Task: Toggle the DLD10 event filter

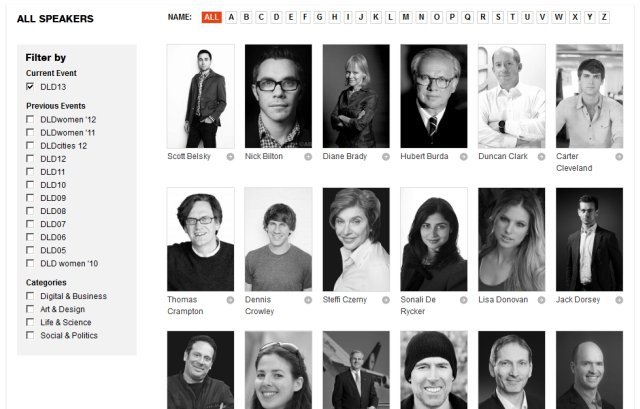Action: tap(30, 184)
